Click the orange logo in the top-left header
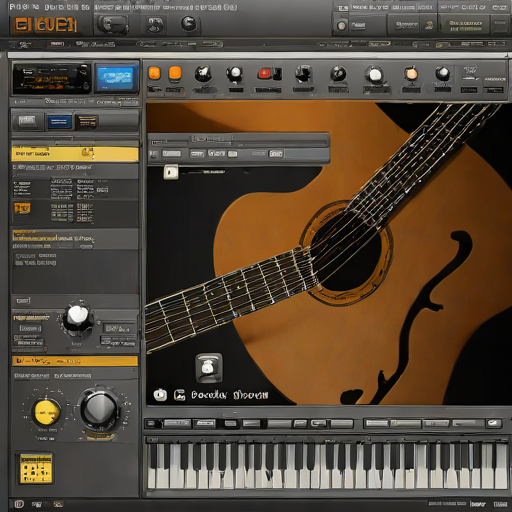Image resolution: width=512 pixels, height=512 pixels. point(45,25)
